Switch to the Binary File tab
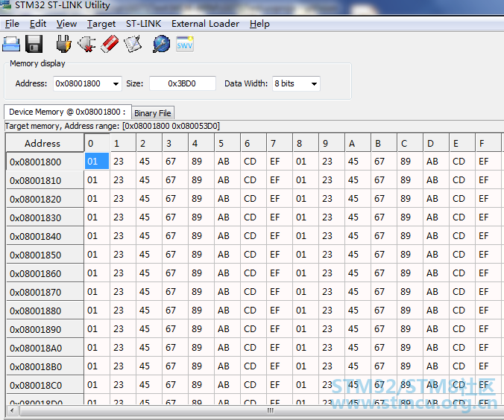Viewport: 504px width, 420px height. pyautogui.click(x=153, y=113)
